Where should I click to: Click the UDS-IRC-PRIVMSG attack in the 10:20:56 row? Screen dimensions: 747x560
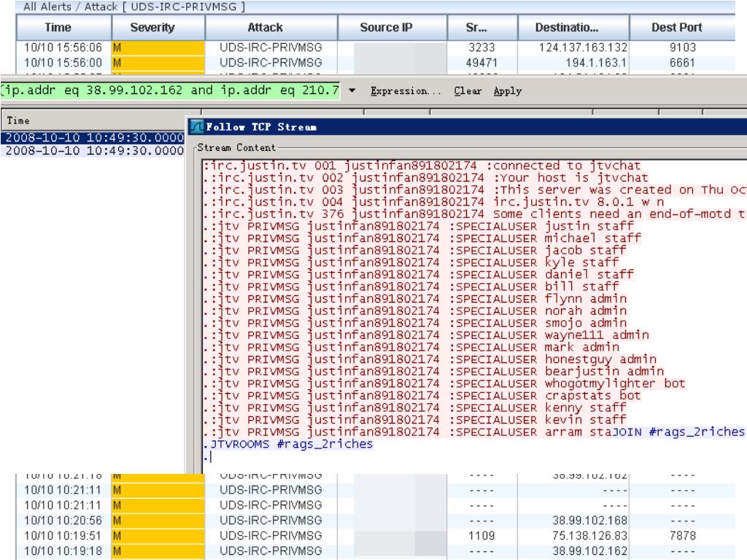[271, 521]
